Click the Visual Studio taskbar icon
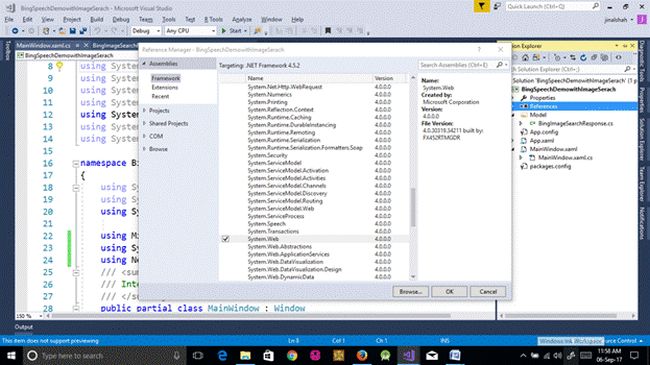Image resolution: width=650 pixels, height=365 pixels. 409,355
